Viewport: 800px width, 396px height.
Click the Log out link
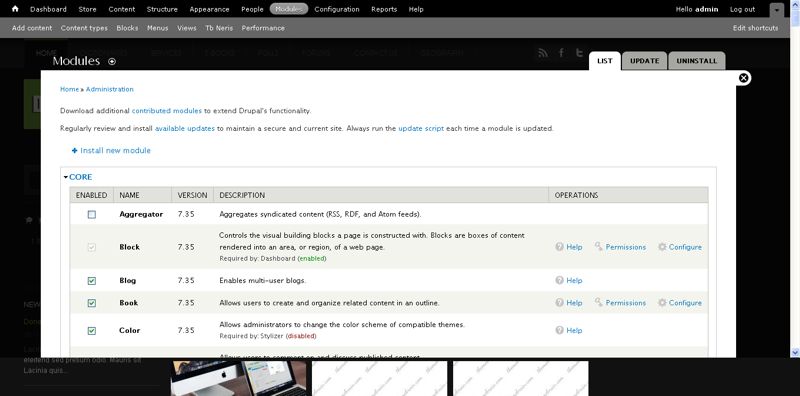(742, 9)
